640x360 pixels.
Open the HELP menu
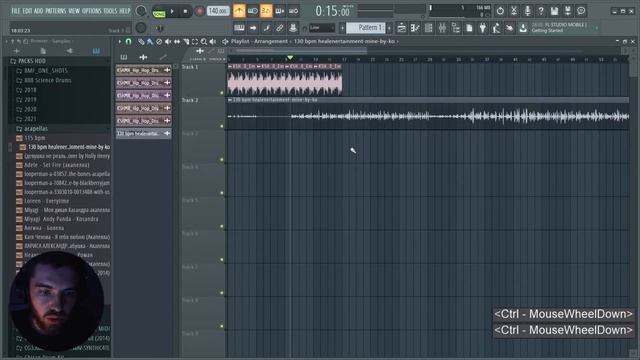tap(124, 11)
